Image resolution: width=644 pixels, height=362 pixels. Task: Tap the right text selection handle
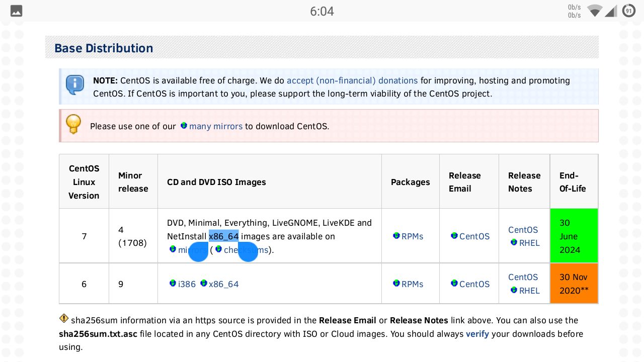[248, 252]
